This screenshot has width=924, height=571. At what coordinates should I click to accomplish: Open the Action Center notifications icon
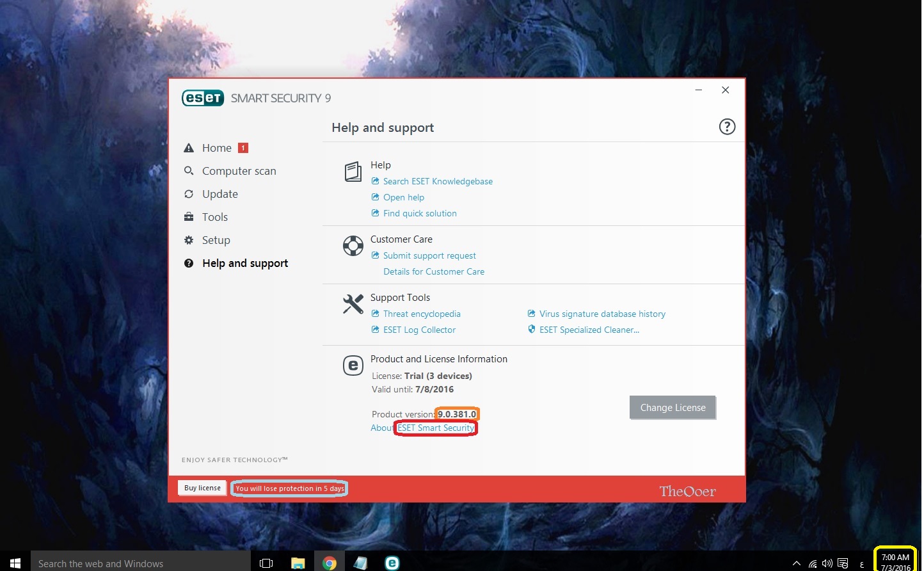pos(843,564)
